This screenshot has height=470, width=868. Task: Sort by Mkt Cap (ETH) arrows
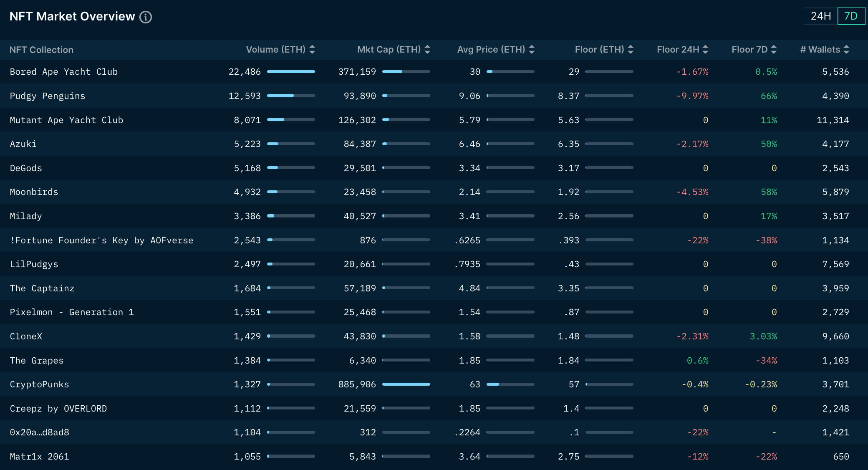[427, 50]
